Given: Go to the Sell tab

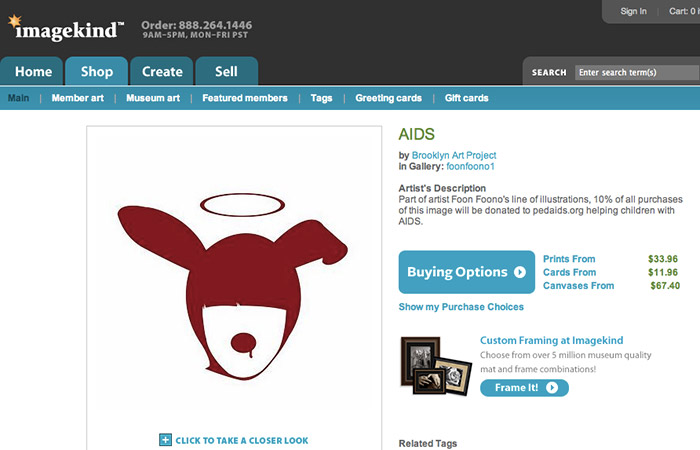Looking at the screenshot, I should tap(226, 71).
